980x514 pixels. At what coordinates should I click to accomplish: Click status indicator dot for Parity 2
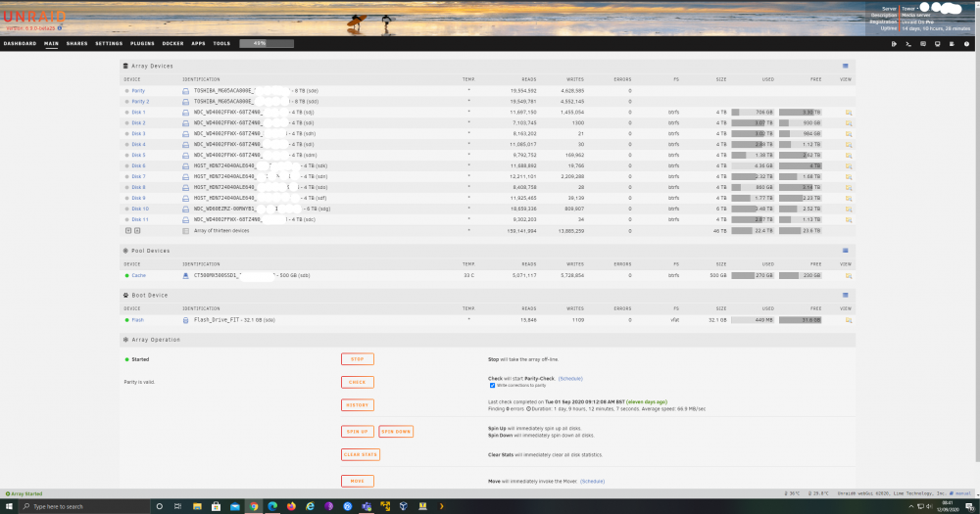click(126, 101)
